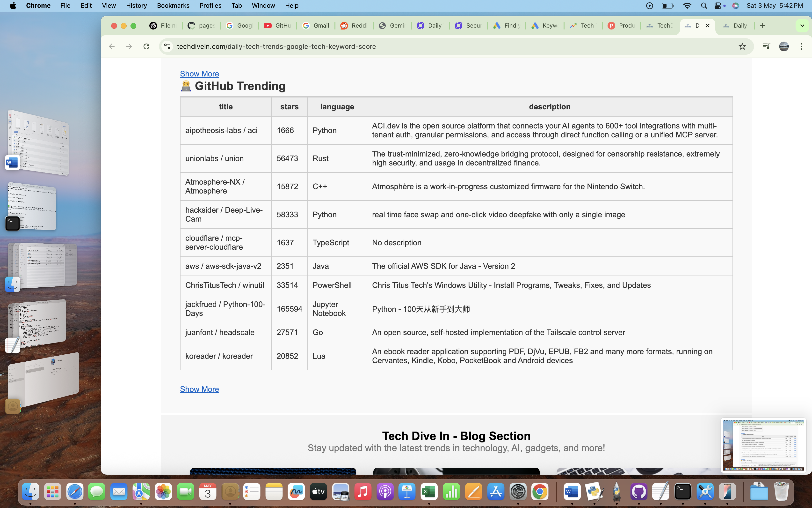
Task: Go forward using the forward arrow
Action: point(129,46)
